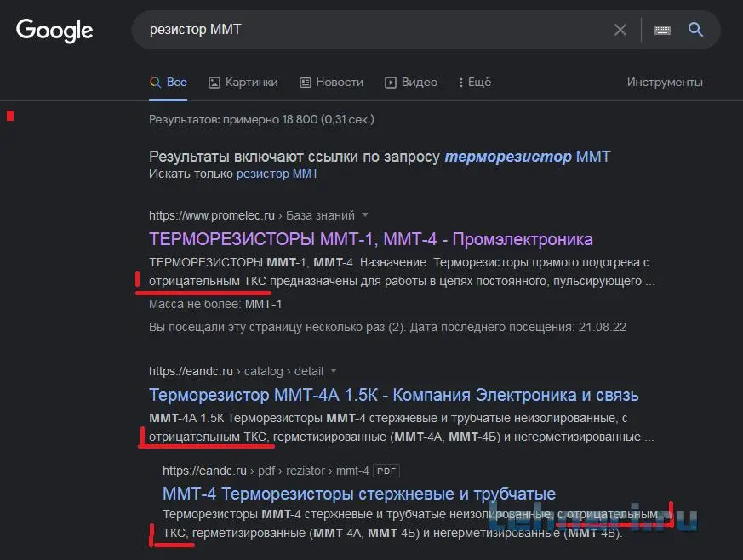The width and height of the screenshot is (743, 560).
Task: Select the Все all results tab
Action: click(x=169, y=83)
